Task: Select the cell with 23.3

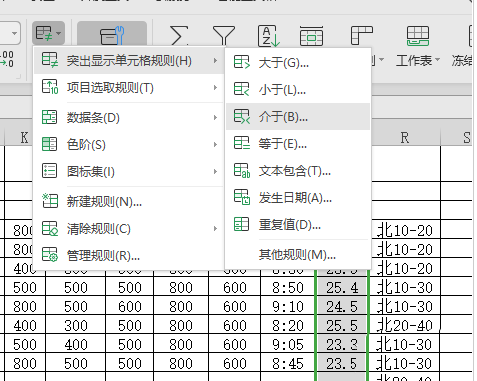Action: (x=342, y=344)
